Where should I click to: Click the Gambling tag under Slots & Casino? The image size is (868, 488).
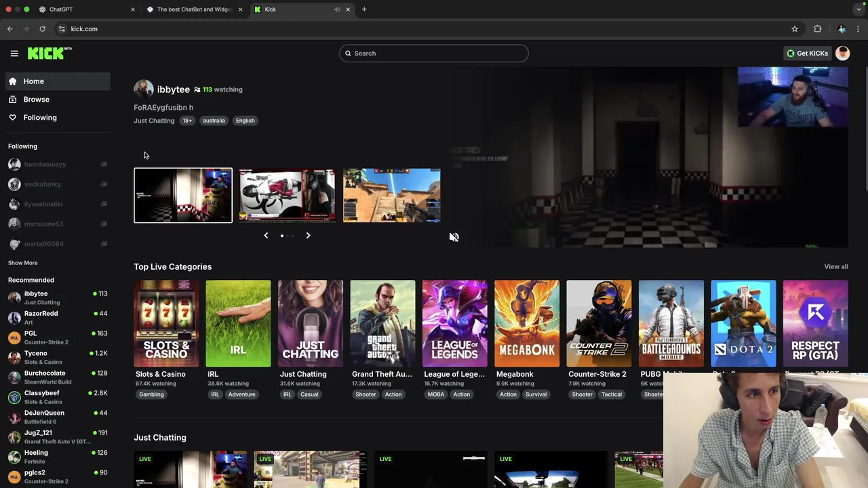pyautogui.click(x=151, y=394)
